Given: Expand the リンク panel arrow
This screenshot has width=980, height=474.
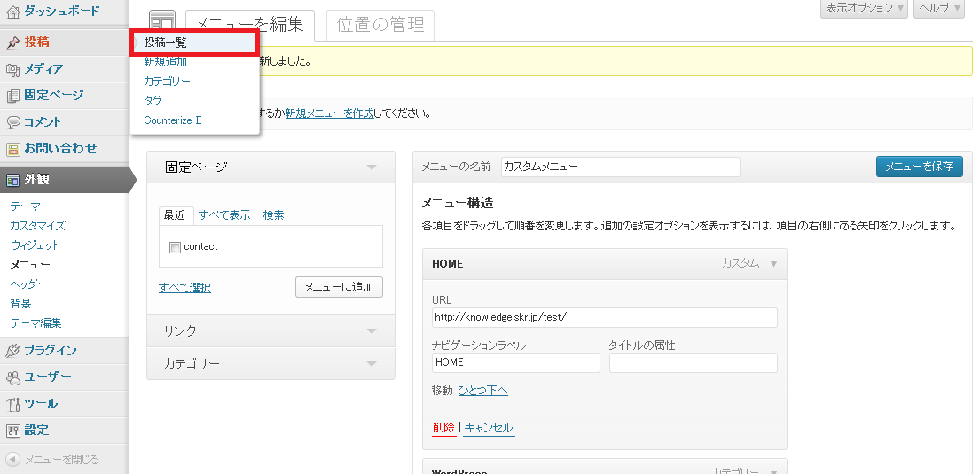Looking at the screenshot, I should [372, 330].
